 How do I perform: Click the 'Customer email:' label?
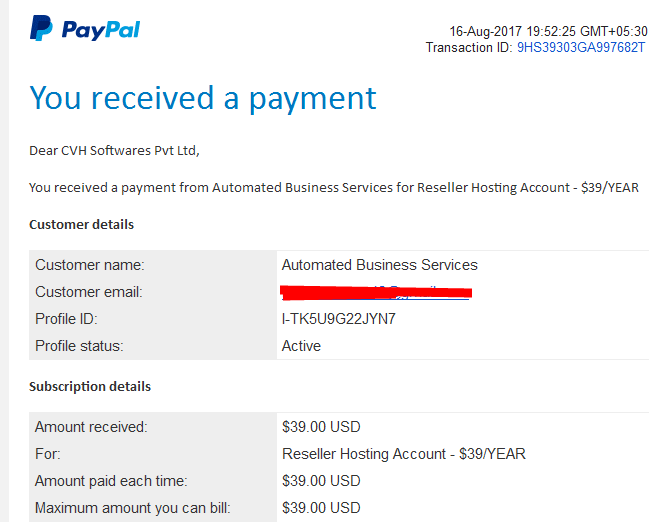tap(89, 292)
